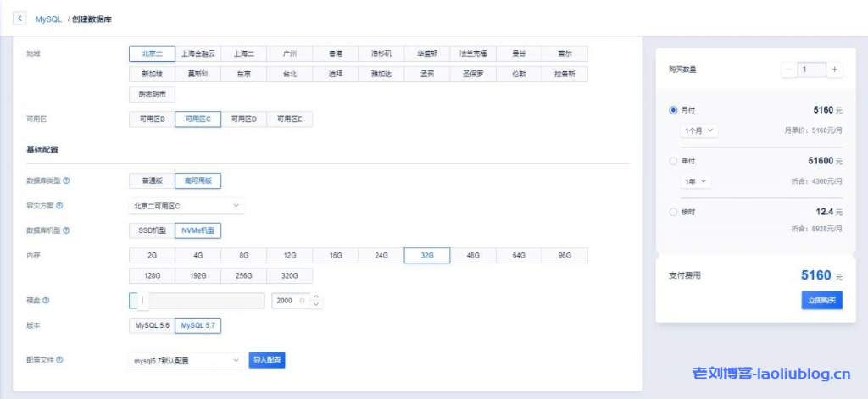Select the 年付 payment radio button
The height and width of the screenshot is (399, 868).
(673, 160)
